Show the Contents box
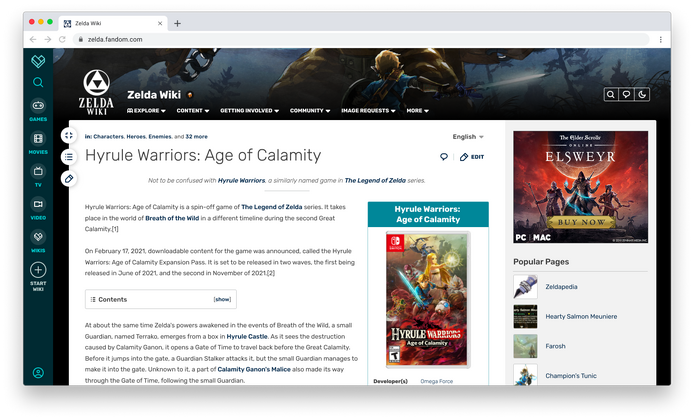 click(x=222, y=299)
